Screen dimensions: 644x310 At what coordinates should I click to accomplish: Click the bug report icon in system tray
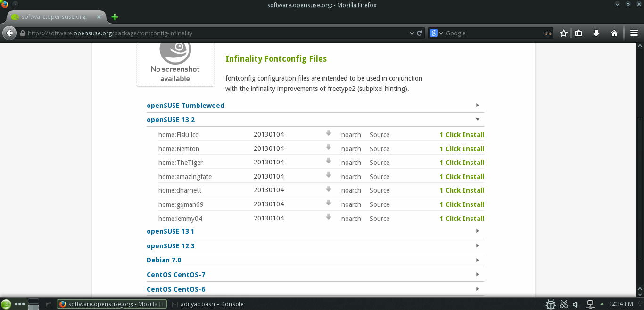click(550, 304)
